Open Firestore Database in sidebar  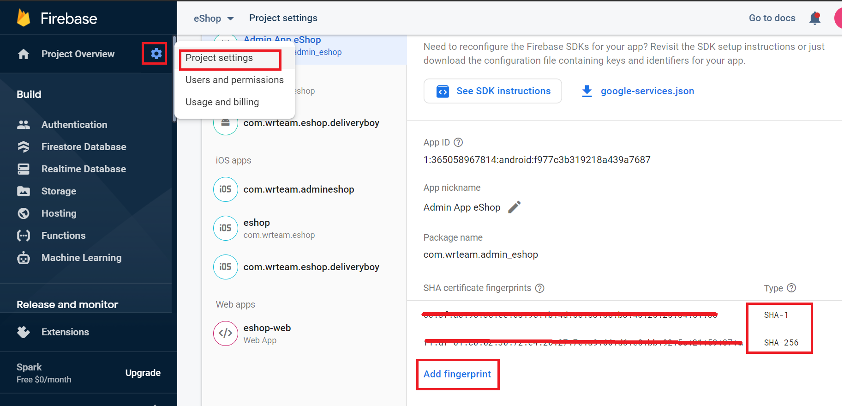(x=84, y=147)
